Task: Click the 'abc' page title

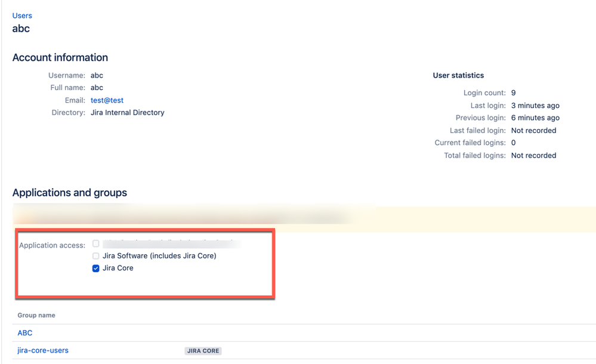Action: (21, 29)
